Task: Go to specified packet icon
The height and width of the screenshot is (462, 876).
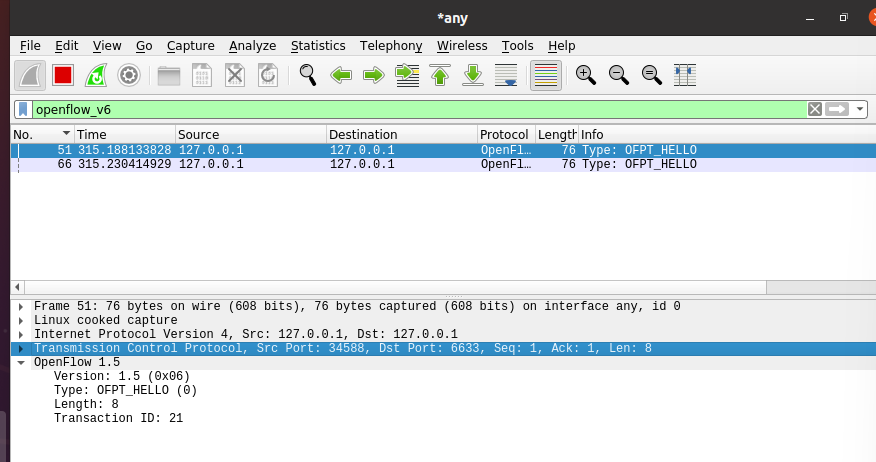Action: [x=407, y=75]
